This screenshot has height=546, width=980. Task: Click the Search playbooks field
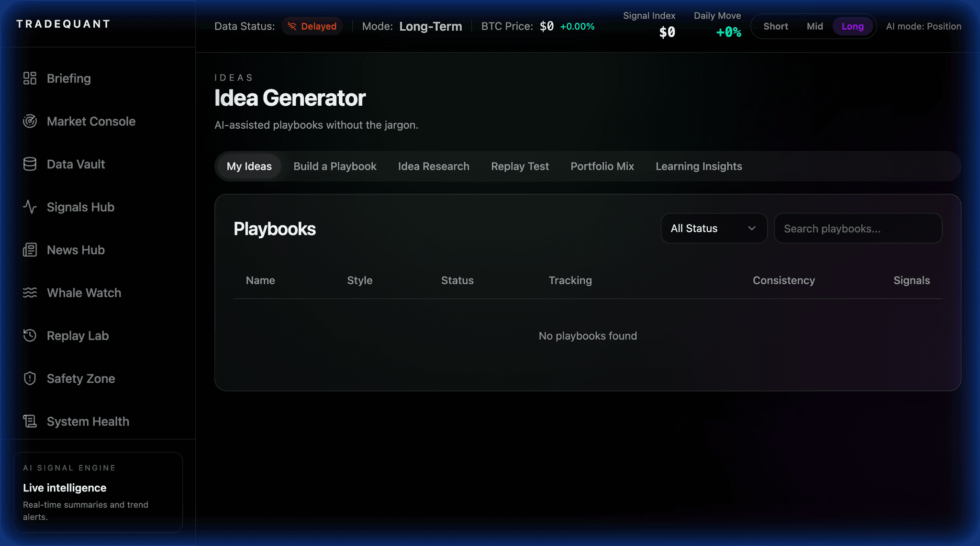[858, 228]
